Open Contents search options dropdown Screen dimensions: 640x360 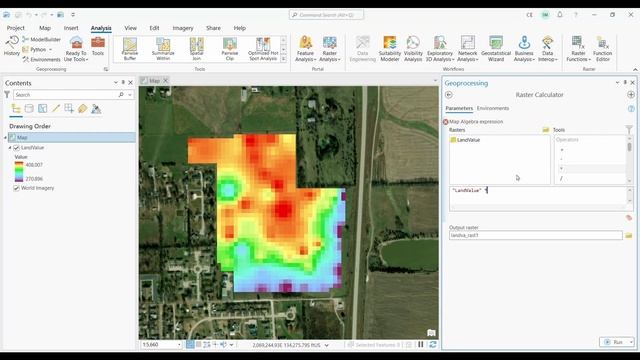pyautogui.click(x=130, y=95)
